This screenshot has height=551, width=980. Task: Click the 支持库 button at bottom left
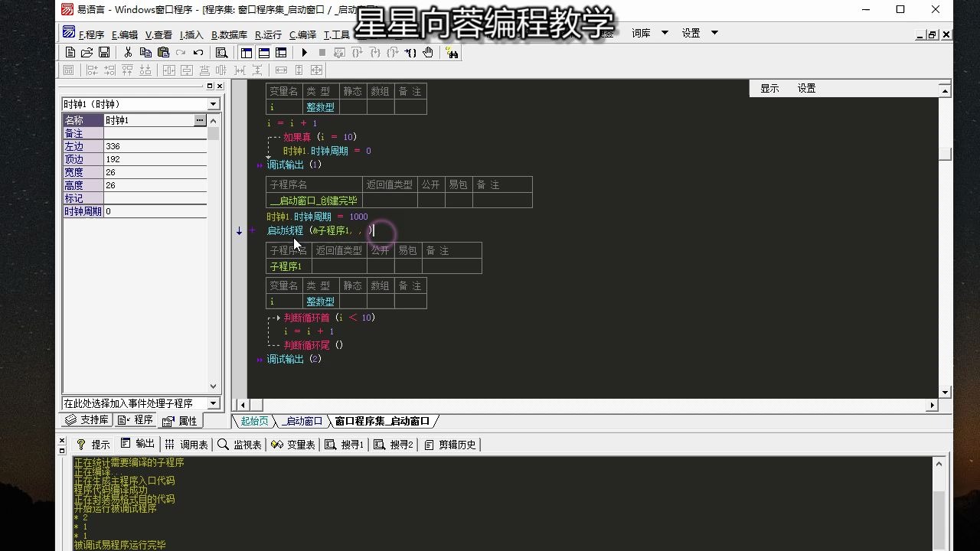[87, 419]
